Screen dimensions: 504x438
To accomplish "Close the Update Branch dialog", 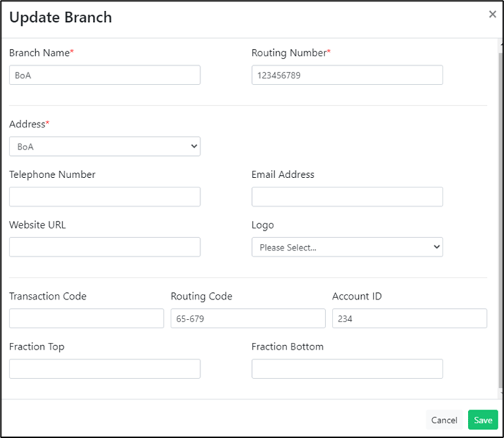I will pos(492,14).
